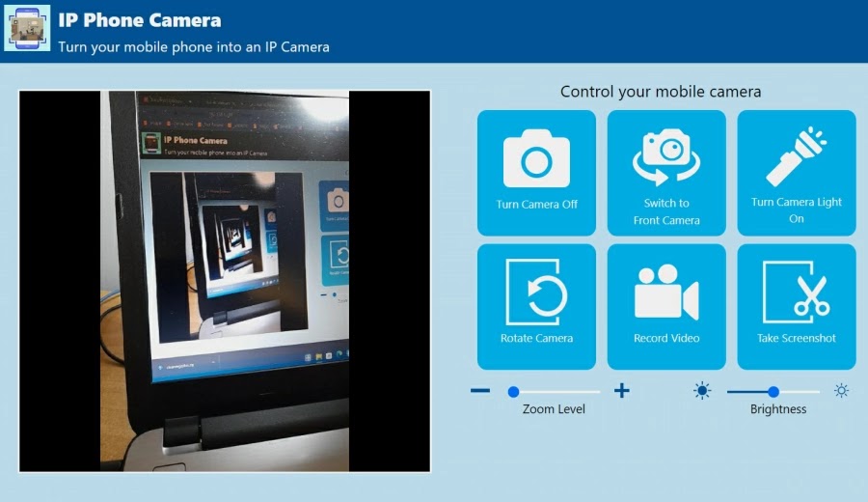The image size is (868, 502).
Task: Raise brightness using the outlined sun icon
Action: pos(841,391)
